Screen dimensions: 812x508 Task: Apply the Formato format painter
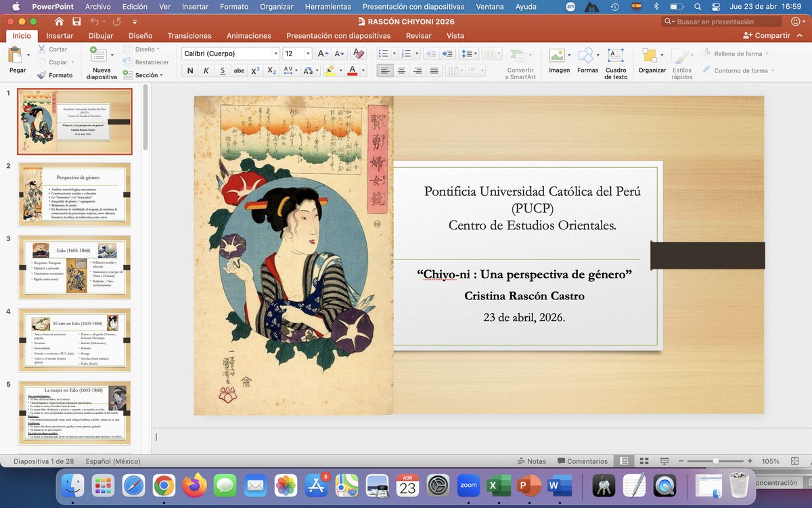(55, 75)
